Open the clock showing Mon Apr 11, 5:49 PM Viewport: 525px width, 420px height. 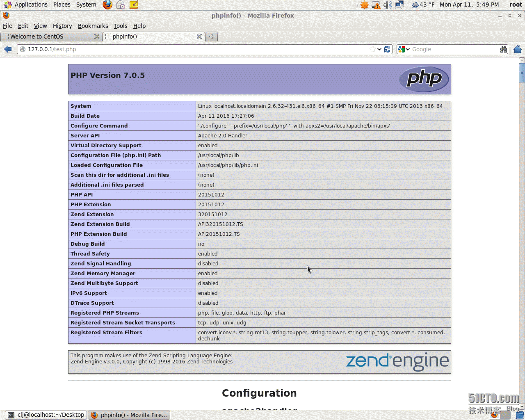click(469, 5)
